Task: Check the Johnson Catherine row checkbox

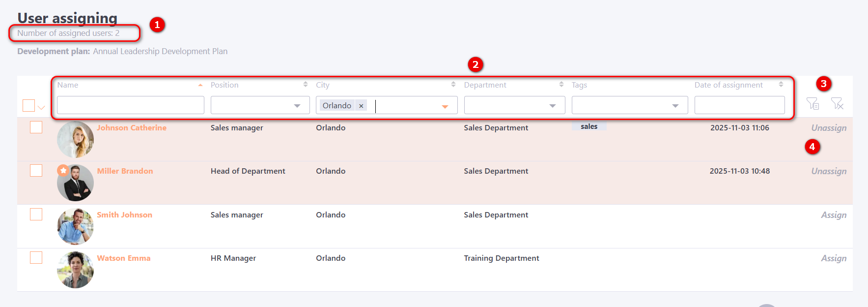Action: tap(36, 127)
